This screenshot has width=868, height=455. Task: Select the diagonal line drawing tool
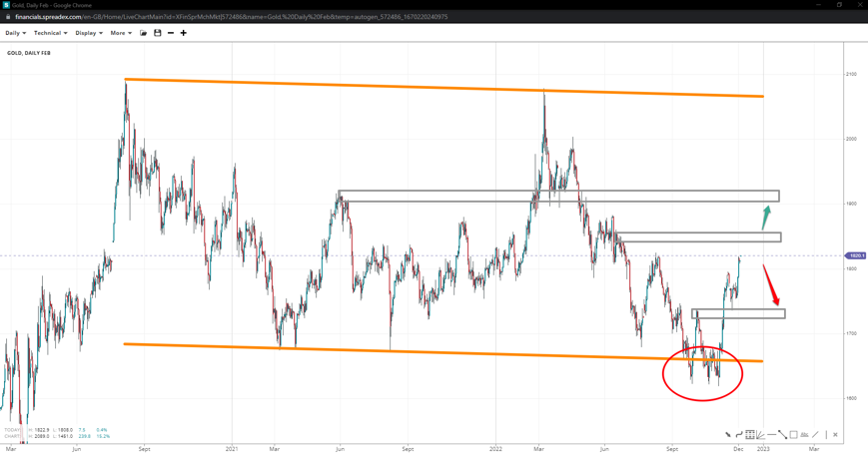815,435
